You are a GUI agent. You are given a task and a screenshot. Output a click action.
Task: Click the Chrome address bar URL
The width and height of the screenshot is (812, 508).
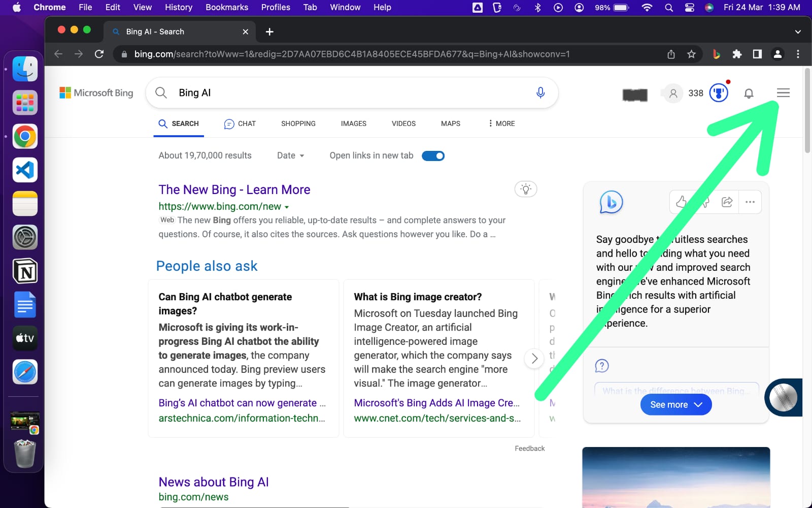[x=352, y=54]
